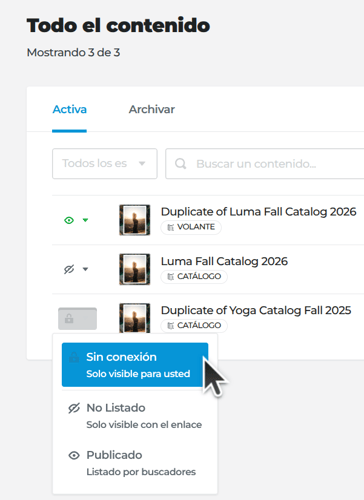Viewport: 364px width, 500px height.
Task: Open the Luma Fall Catalog 2026 thumbnail
Action: [x=135, y=269]
